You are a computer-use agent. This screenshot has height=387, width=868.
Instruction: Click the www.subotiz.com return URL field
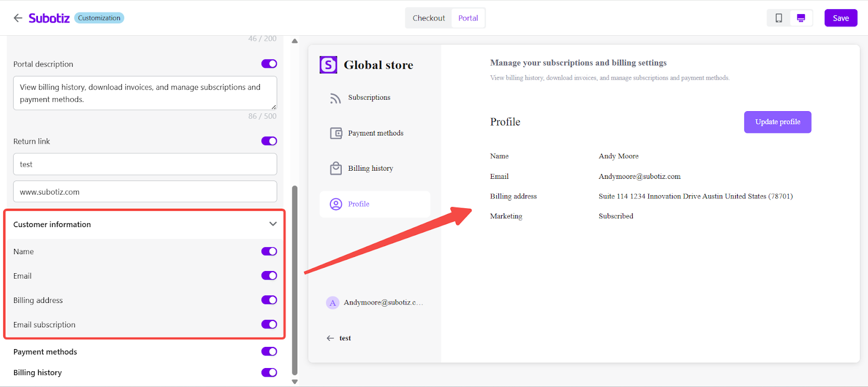[145, 192]
